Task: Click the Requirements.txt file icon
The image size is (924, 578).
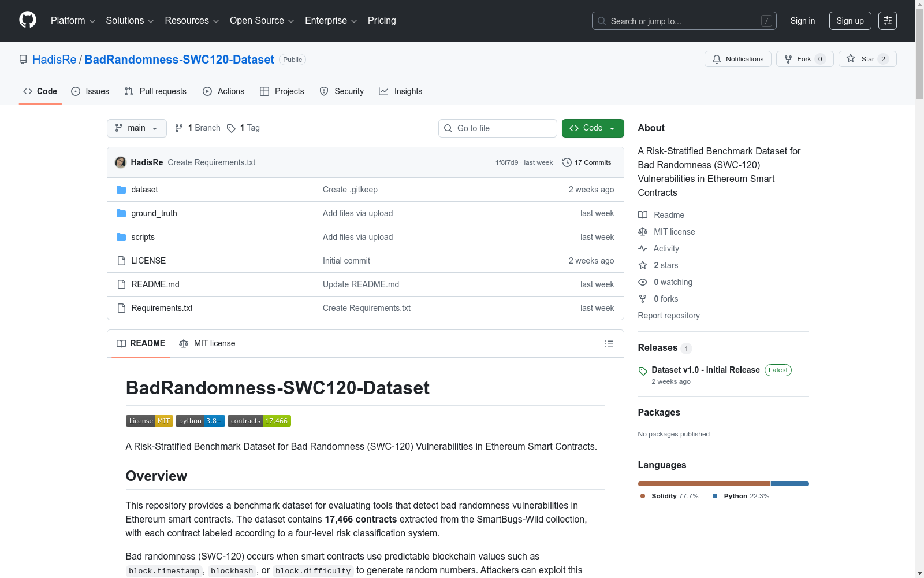Action: [x=121, y=308]
